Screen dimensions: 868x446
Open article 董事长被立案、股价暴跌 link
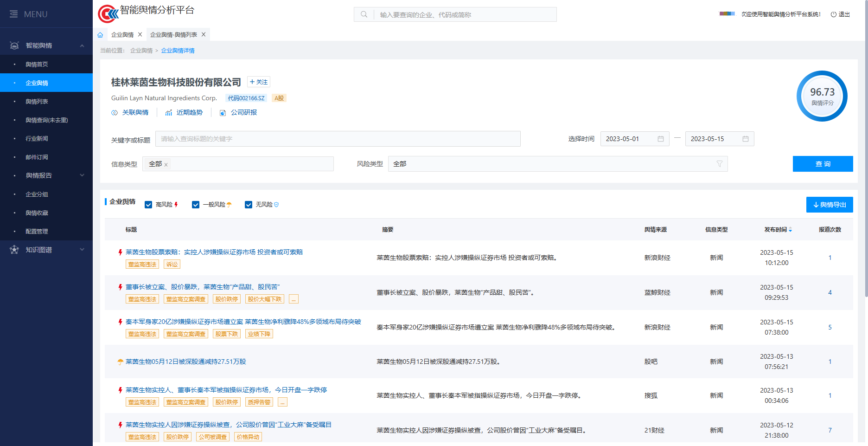pyautogui.click(x=203, y=287)
